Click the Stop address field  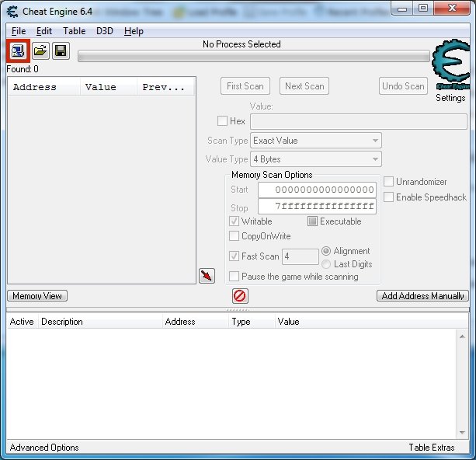point(318,207)
